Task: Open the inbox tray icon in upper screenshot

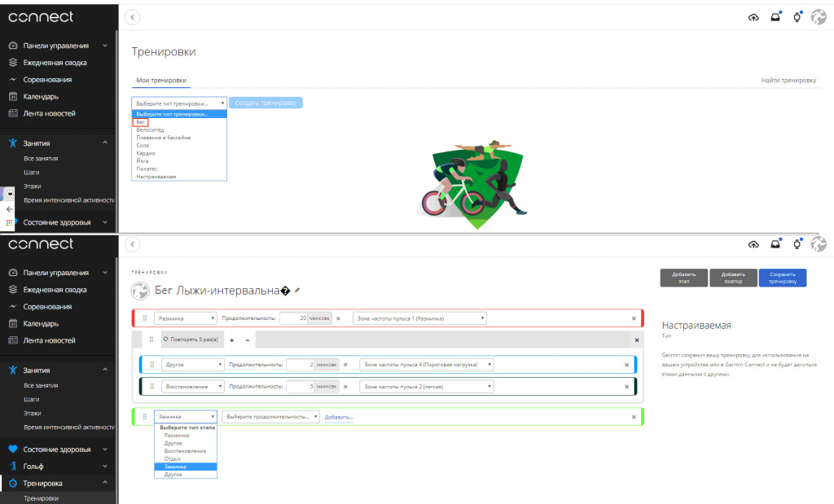Action: [775, 17]
